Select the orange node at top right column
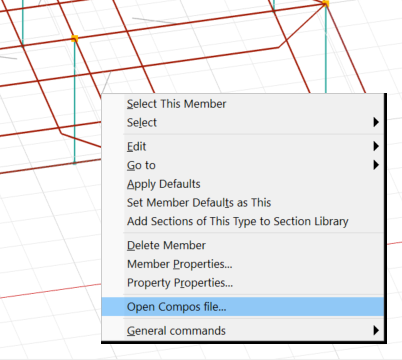The image size is (402, 360). (x=326, y=4)
